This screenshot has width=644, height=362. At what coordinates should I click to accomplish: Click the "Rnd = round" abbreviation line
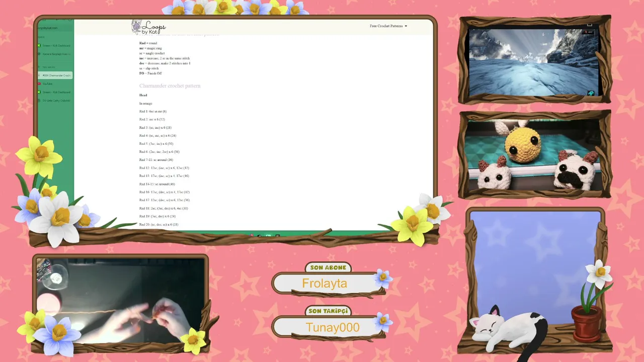pyautogui.click(x=148, y=43)
